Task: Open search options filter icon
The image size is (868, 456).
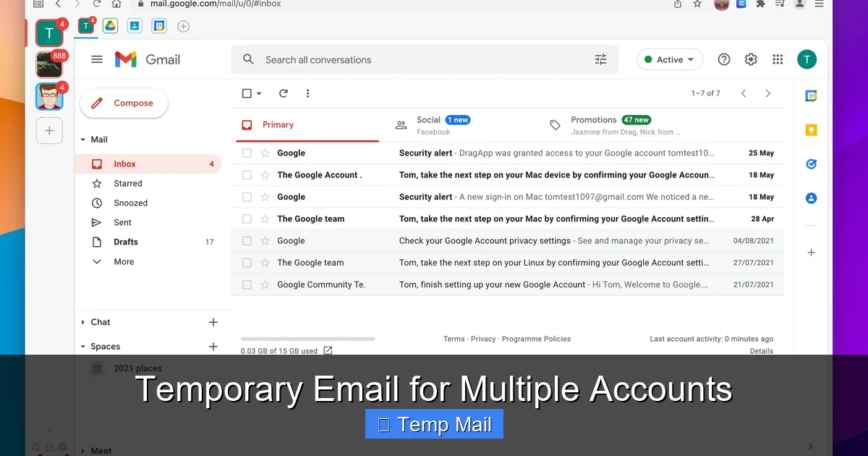Action: point(600,59)
